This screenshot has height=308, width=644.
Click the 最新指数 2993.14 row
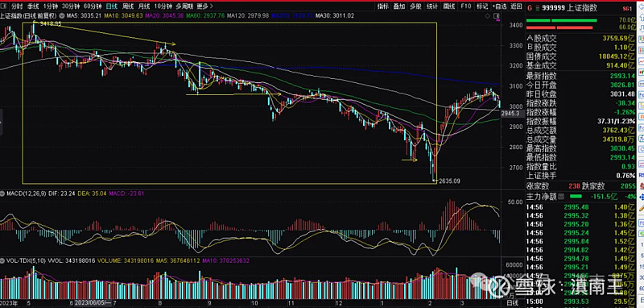580,76
